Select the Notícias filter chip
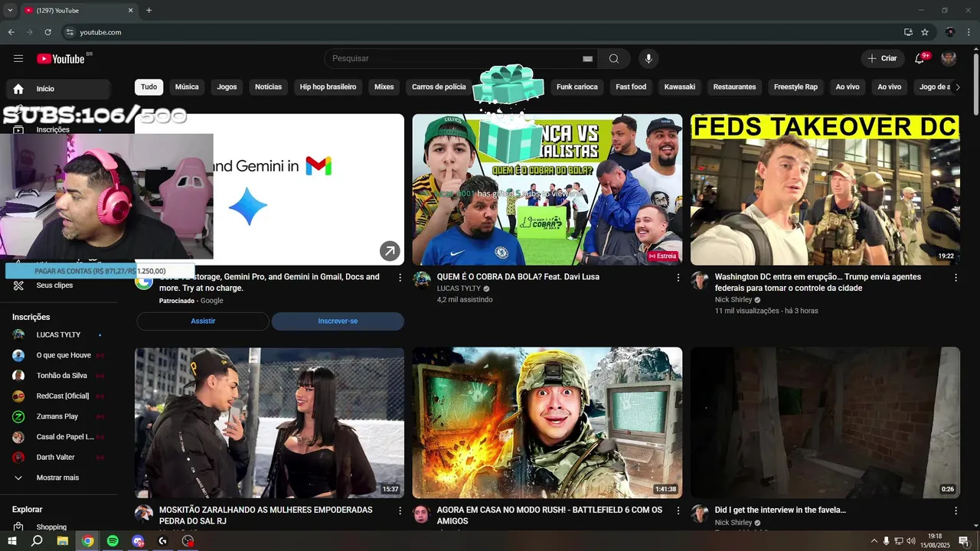This screenshot has width=980, height=551. click(x=268, y=87)
